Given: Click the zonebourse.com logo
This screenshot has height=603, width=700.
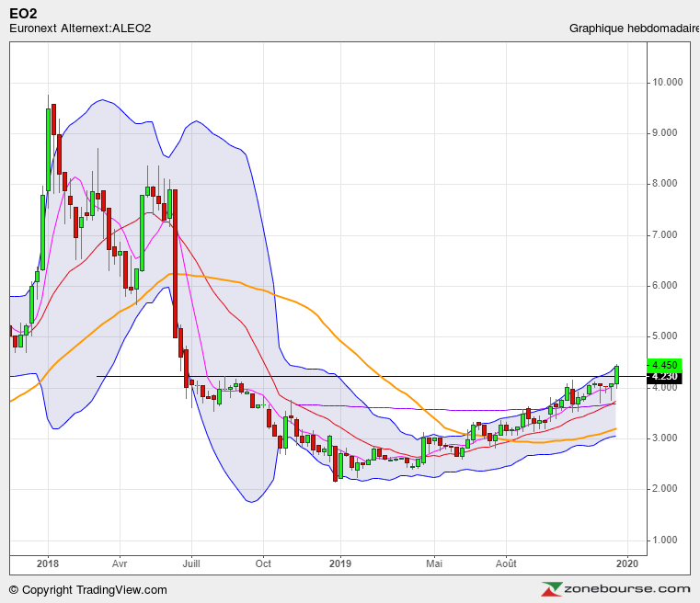Looking at the screenshot, I should [x=616, y=589].
